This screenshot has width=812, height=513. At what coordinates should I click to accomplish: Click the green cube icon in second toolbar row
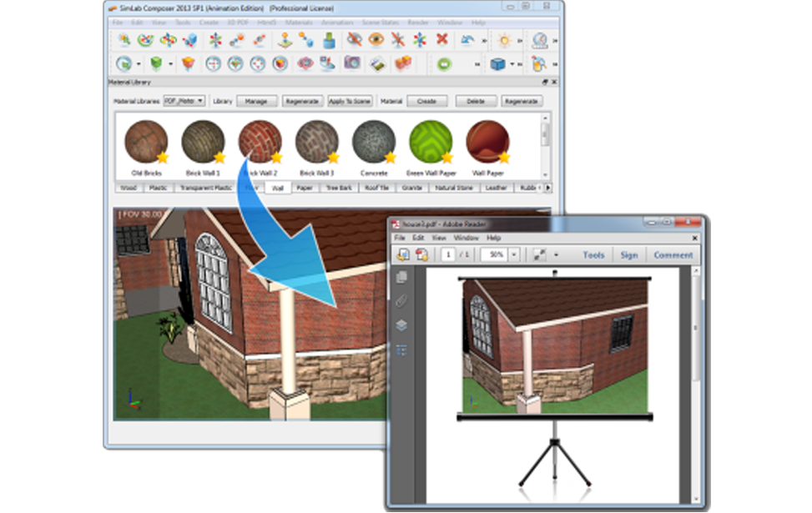(155, 63)
